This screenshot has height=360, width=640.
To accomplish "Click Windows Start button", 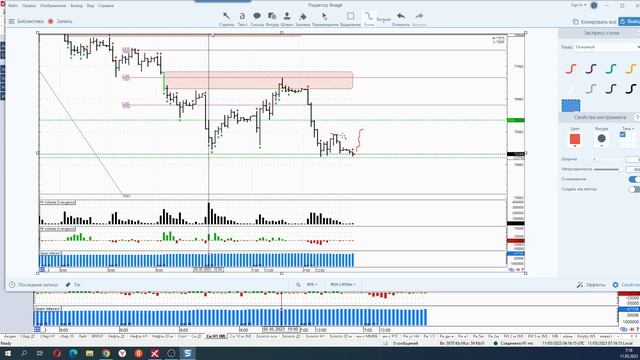I will [x=7, y=353].
